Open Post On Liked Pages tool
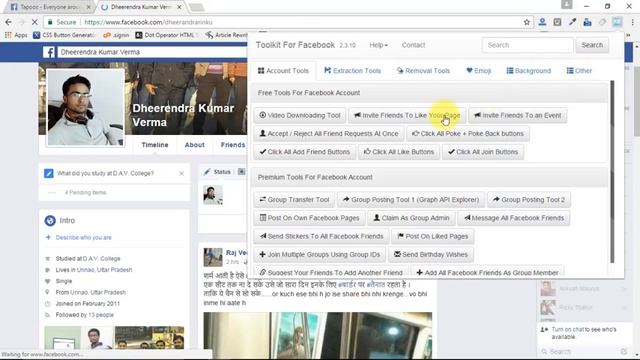Viewport: 640px width, 360px height. pyautogui.click(x=433, y=236)
